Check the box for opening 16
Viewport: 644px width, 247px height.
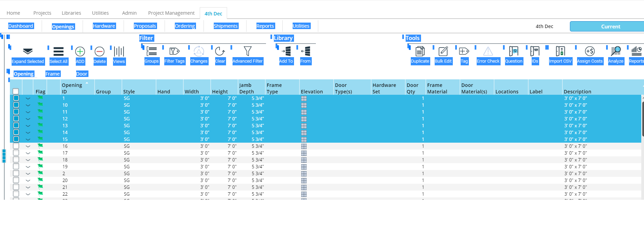(x=16, y=146)
